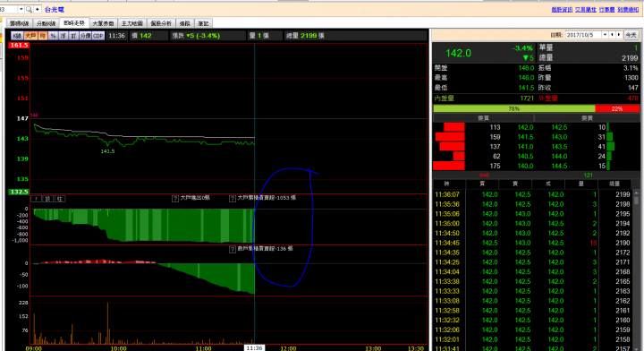Click the 個股資訊 link
644x351 pixels.
tap(562, 10)
